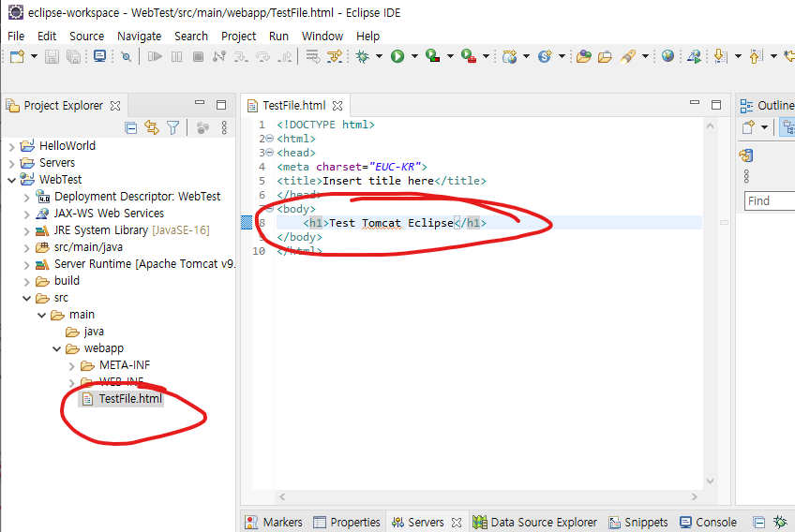Screen dimensions: 795x532
Task: Open the Run configurations dropdown arrow
Action: click(x=414, y=56)
